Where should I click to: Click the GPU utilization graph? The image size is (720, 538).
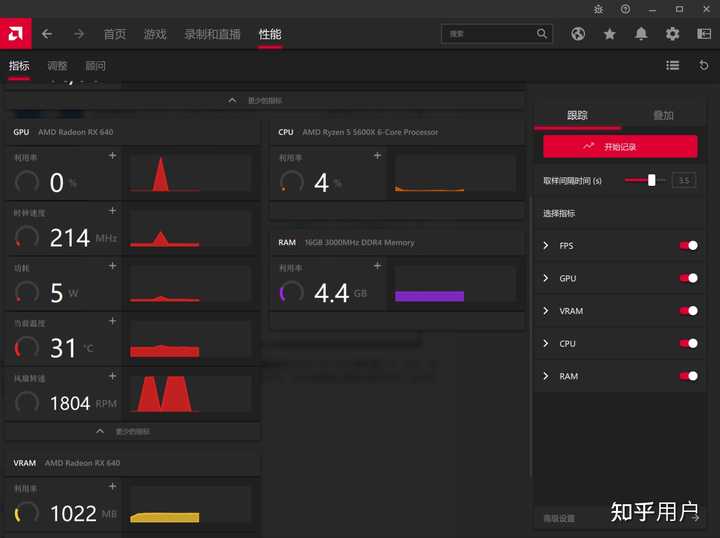[x=191, y=173]
